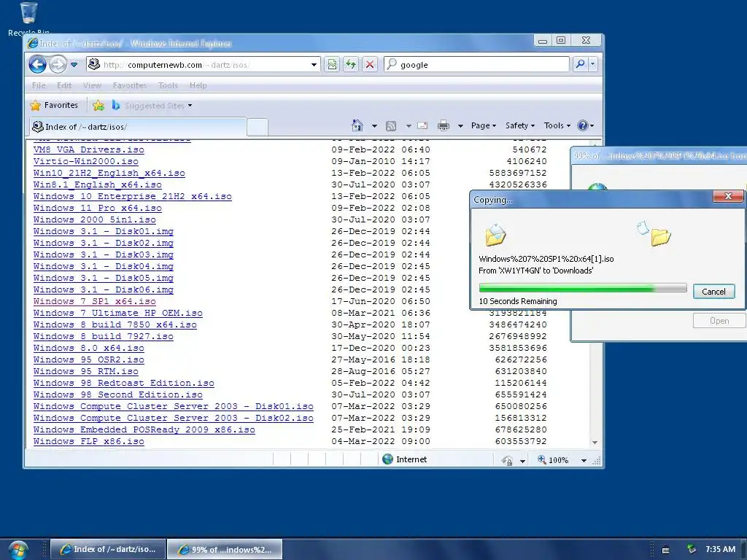Click the destination folder icon in Copying dialog
This screenshot has width=747, height=560.
click(x=661, y=236)
